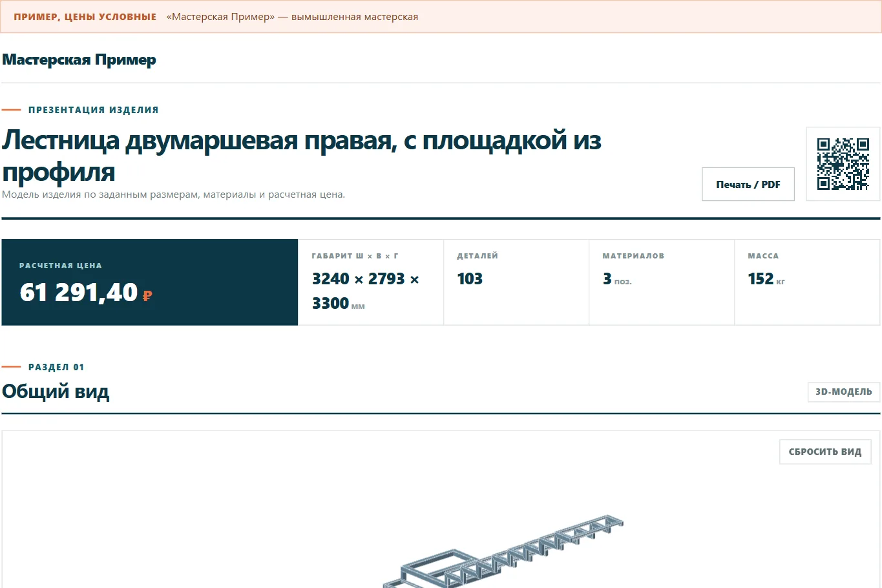Click the ДЕТАЛЕЙ label
The height and width of the screenshot is (588, 882).
478,256
